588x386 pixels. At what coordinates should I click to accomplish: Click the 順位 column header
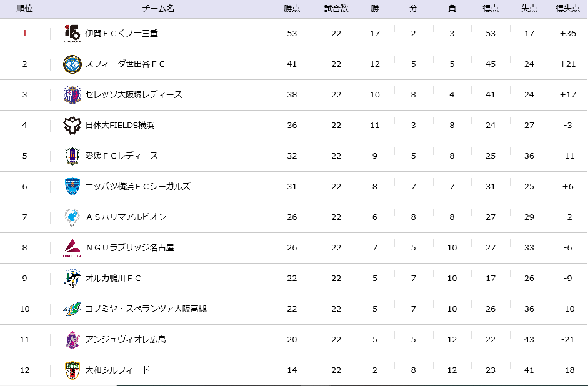pyautogui.click(x=25, y=9)
